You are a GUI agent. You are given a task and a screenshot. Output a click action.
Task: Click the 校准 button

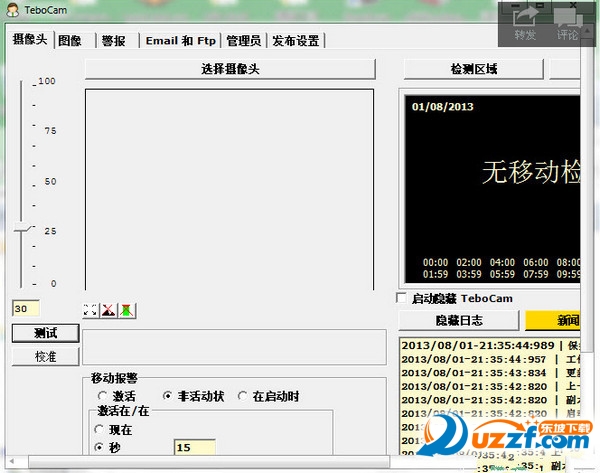click(46, 357)
